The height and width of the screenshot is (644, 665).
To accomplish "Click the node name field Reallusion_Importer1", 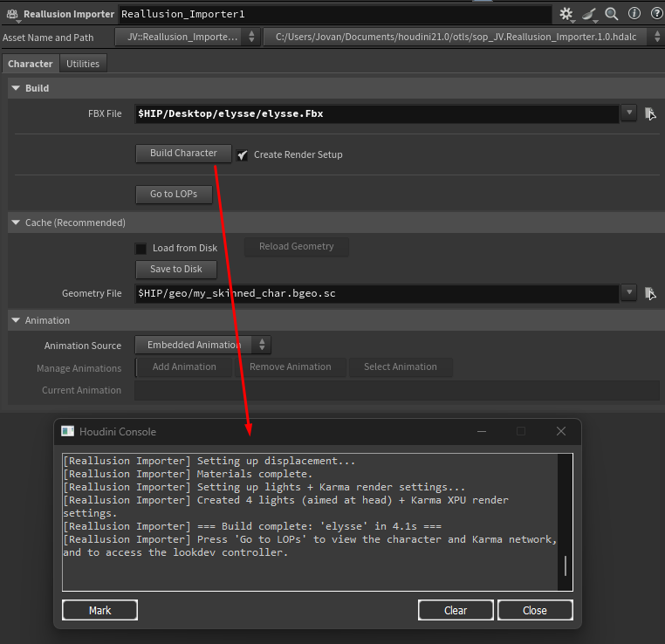I will (x=335, y=15).
